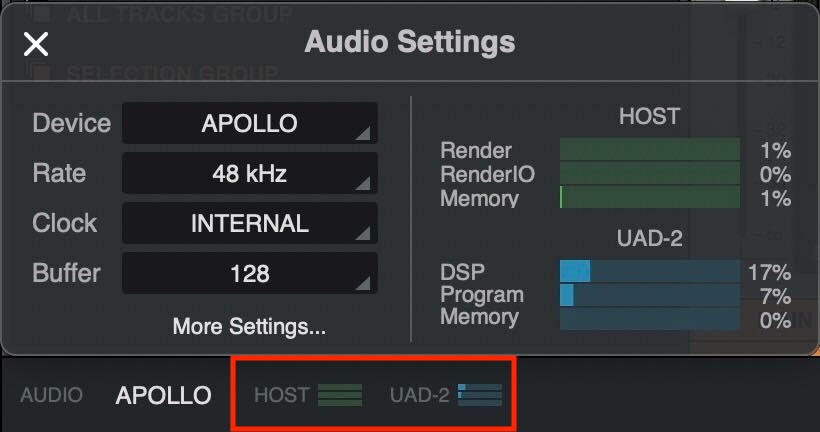Click the HOST Render usage bar
Screen dimensions: 820x432
[x=649, y=150]
